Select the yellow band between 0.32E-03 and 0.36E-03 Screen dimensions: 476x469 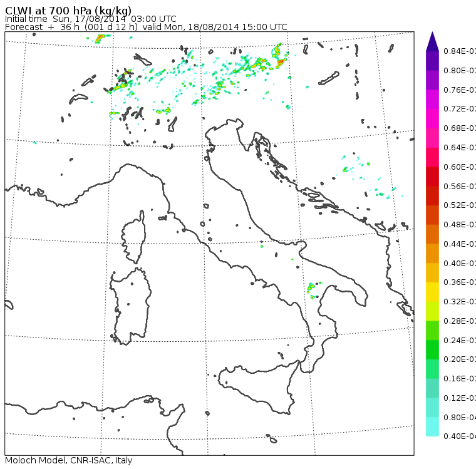tap(432, 292)
